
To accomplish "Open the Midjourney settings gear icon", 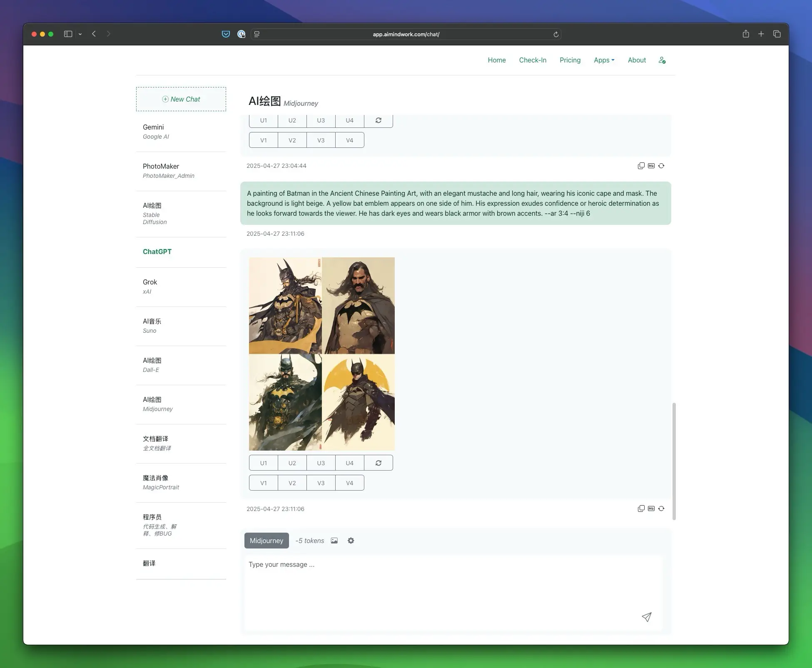I will coord(351,541).
